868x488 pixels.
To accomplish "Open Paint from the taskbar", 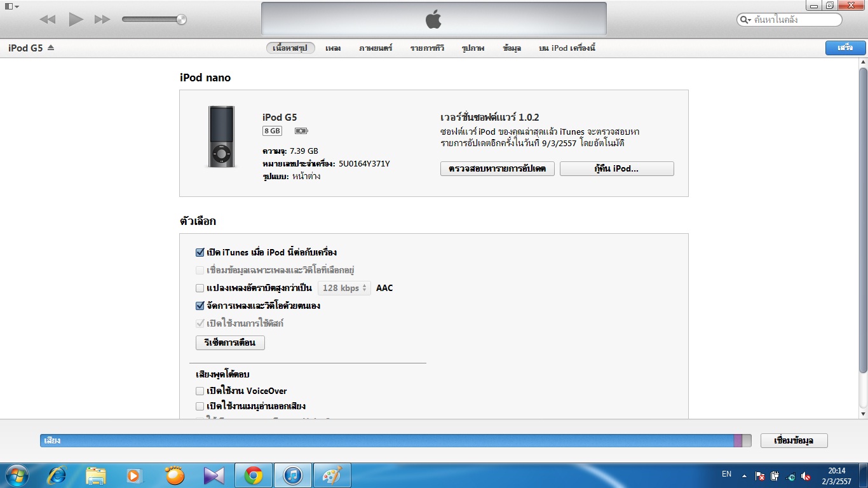I will 332,475.
